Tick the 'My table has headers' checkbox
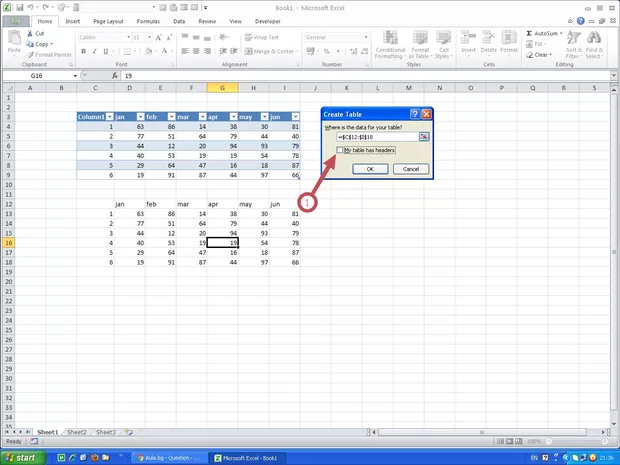 pos(340,150)
